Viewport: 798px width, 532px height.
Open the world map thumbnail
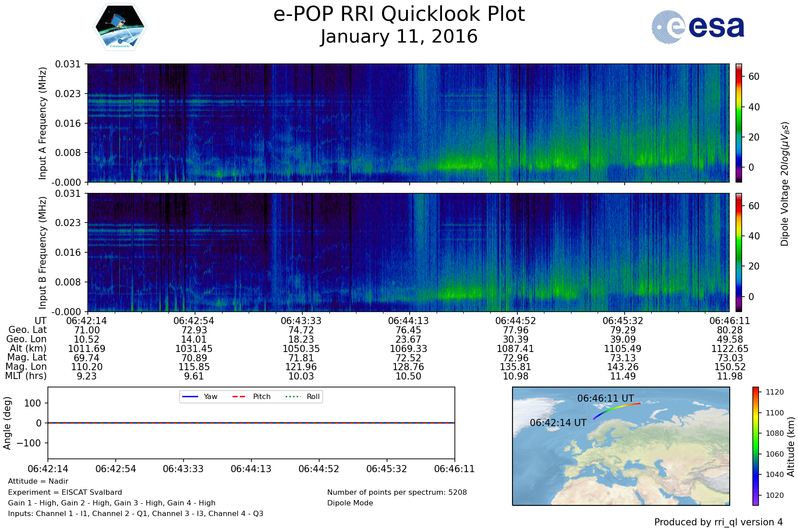pyautogui.click(x=621, y=465)
